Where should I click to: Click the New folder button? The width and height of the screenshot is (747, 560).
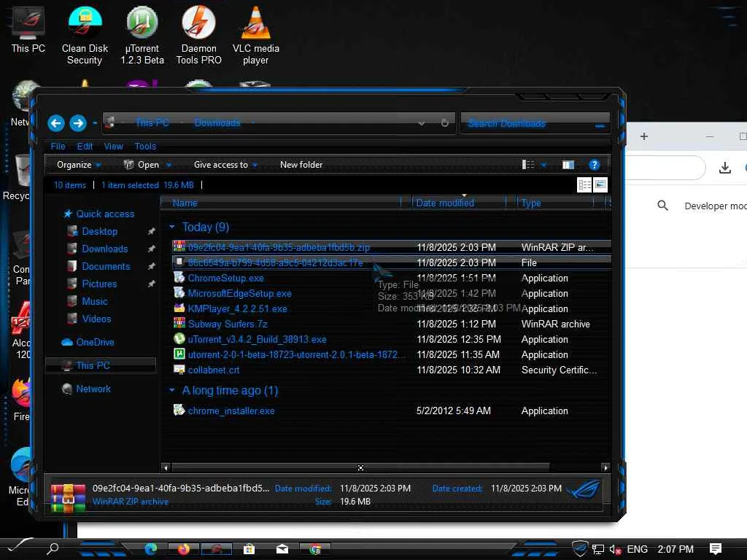point(301,165)
